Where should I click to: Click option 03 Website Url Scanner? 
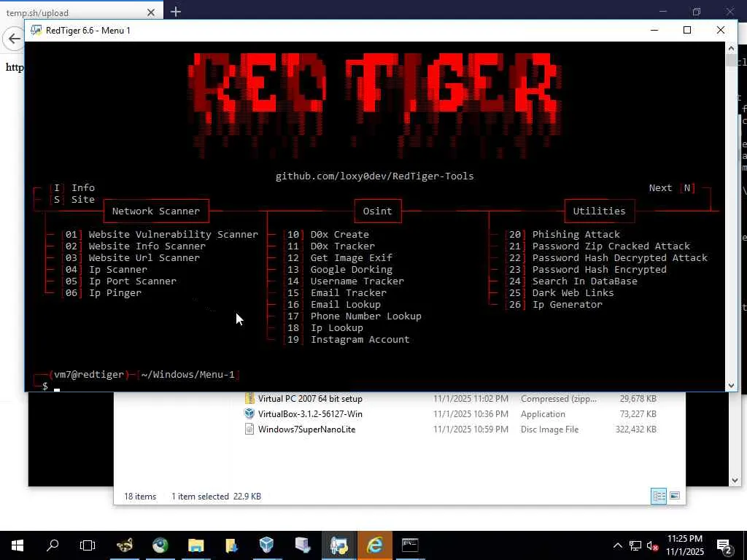(x=131, y=257)
